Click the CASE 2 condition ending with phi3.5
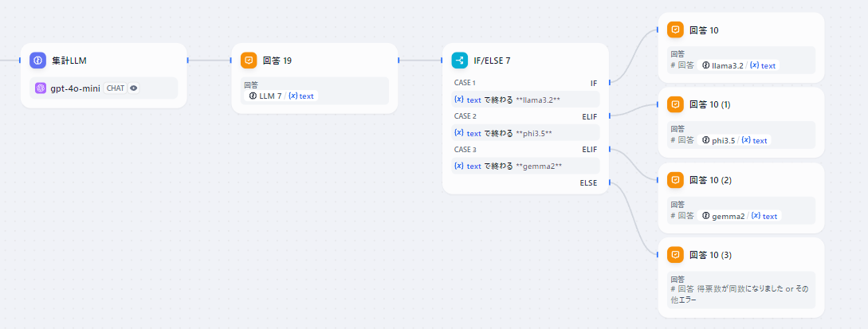 click(526, 133)
